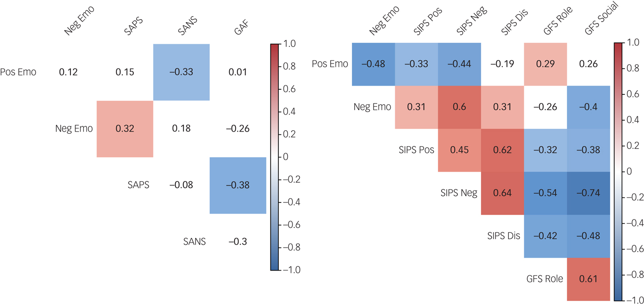Click the 0.01 value under GAF
Screen dimensions: 644x306
tap(238, 72)
